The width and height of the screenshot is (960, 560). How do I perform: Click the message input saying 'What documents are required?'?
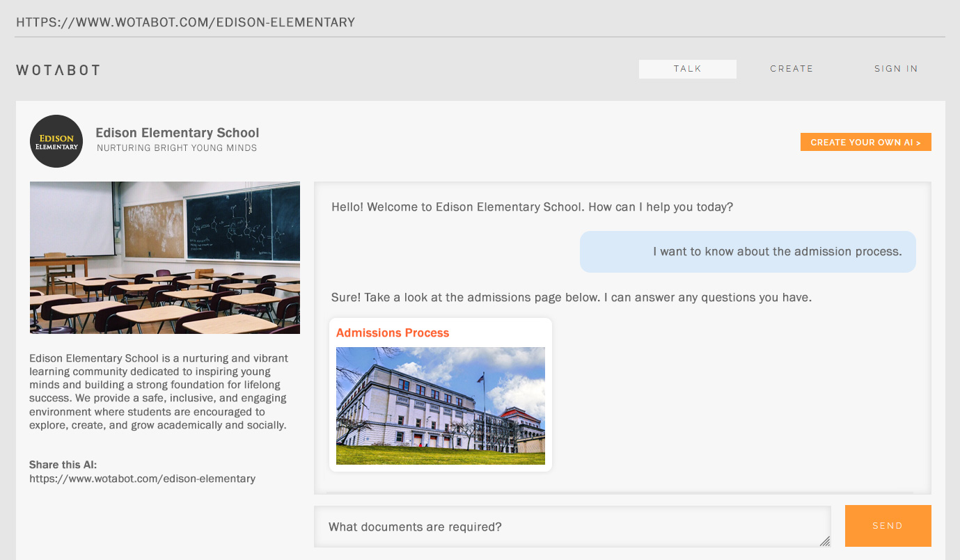tap(572, 526)
